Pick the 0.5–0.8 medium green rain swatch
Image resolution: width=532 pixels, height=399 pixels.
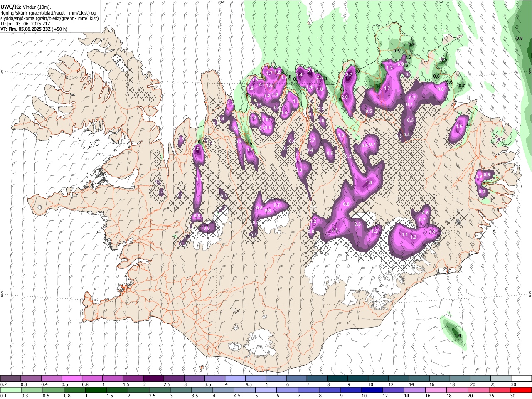[x=54, y=390]
